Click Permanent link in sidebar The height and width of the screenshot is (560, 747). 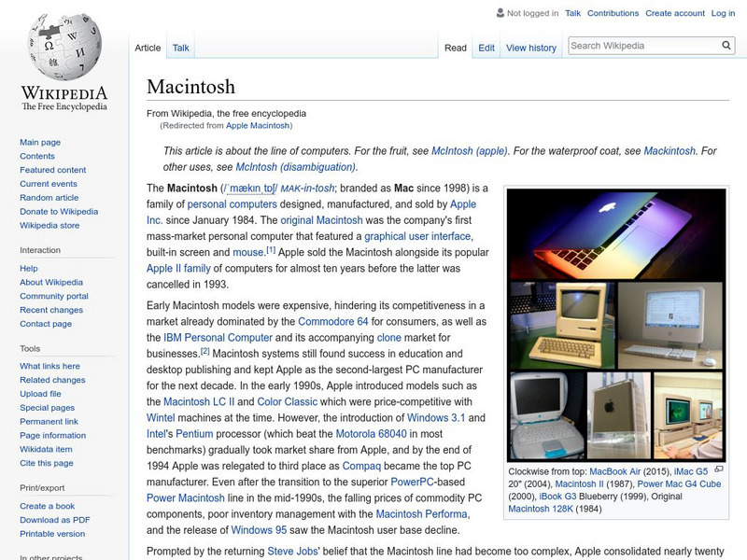(x=49, y=421)
